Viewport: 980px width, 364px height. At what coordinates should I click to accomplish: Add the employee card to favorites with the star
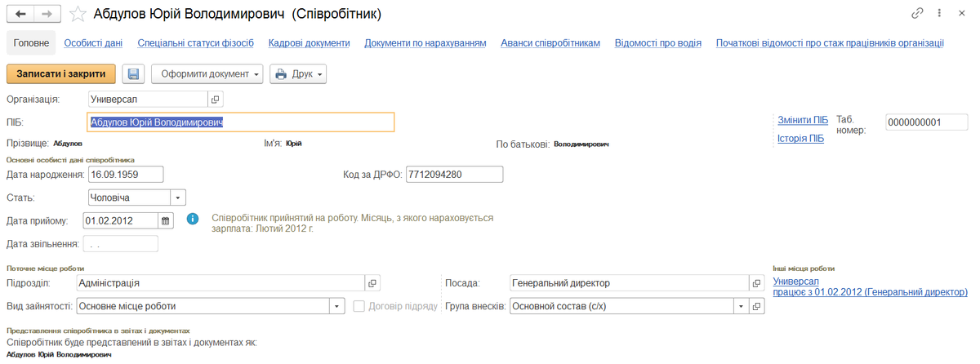click(78, 14)
